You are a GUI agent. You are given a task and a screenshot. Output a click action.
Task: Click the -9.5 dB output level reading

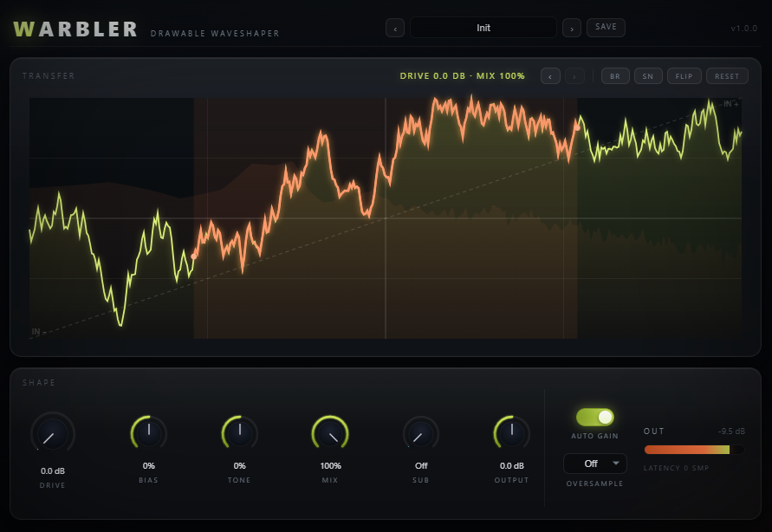731,431
